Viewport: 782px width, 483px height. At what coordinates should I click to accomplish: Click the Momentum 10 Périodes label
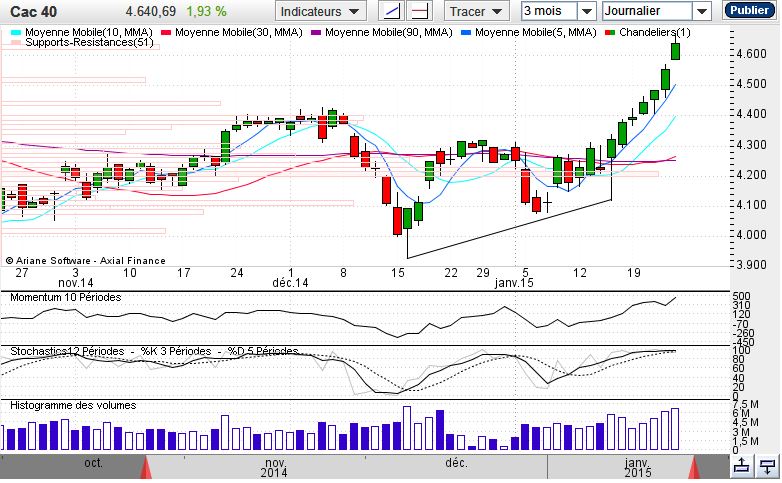[65, 297]
